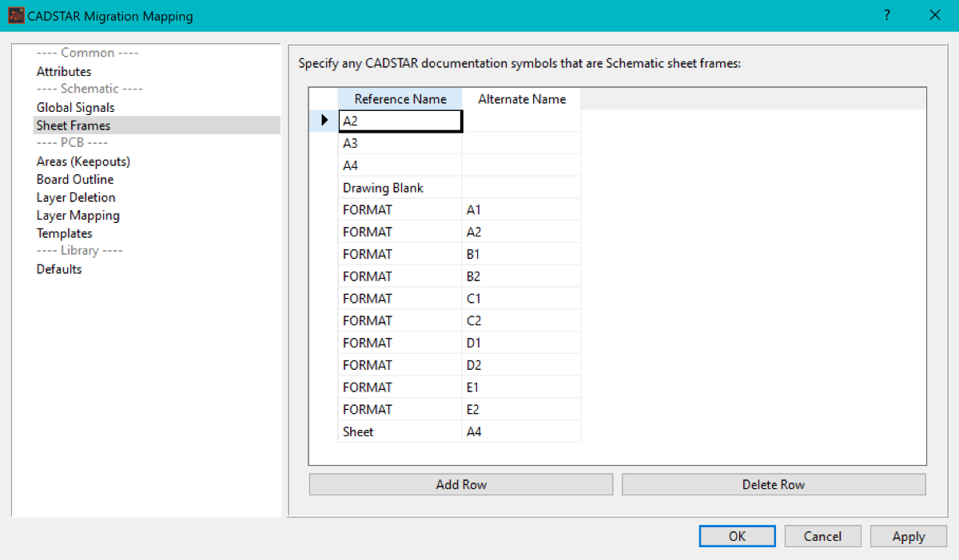
Task: Open Areas (Keepouts) settings
Action: pos(83,161)
